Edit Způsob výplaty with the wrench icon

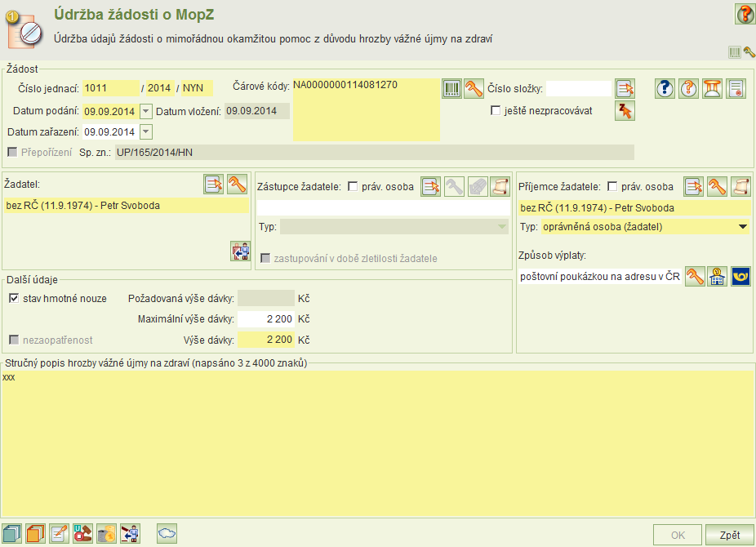pyautogui.click(x=695, y=277)
